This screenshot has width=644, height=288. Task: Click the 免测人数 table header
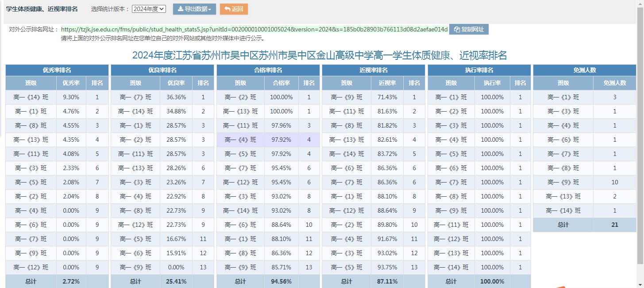coord(584,70)
